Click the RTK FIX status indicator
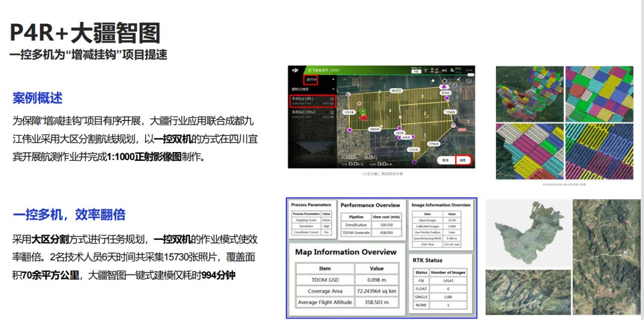This screenshot has width=644, height=320. [x=416, y=71]
